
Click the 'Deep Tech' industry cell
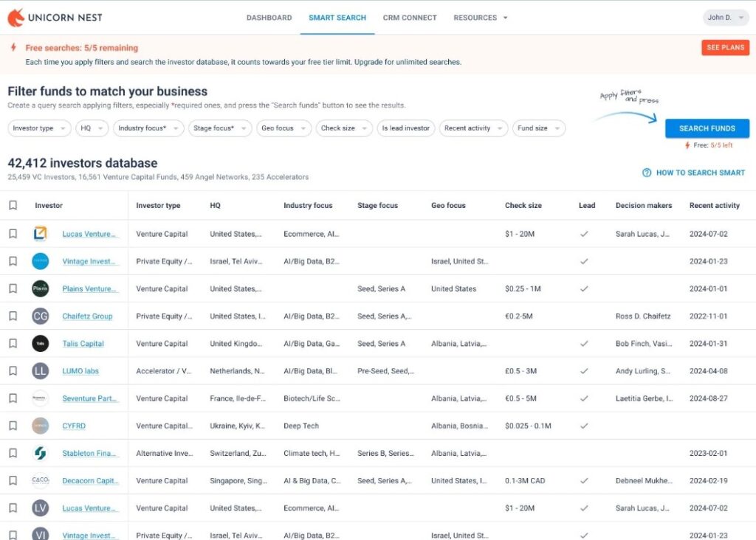pos(301,426)
